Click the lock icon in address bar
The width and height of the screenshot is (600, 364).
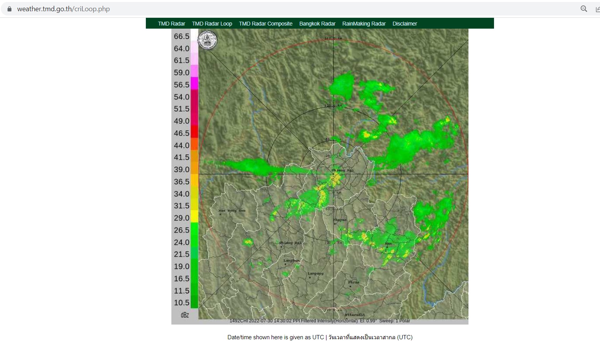10,9
